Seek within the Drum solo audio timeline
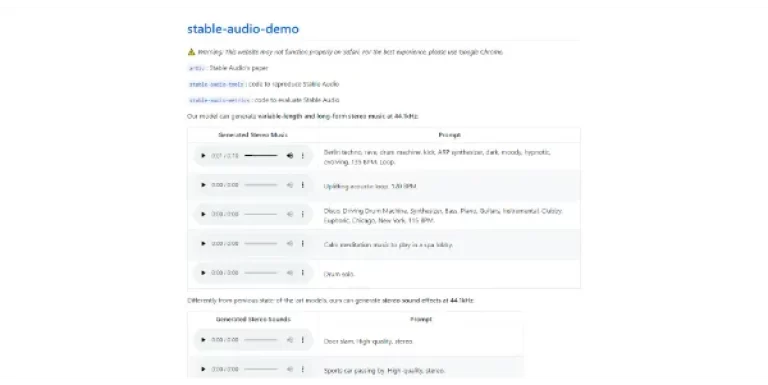This screenshot has width=768, height=385. coord(261,273)
